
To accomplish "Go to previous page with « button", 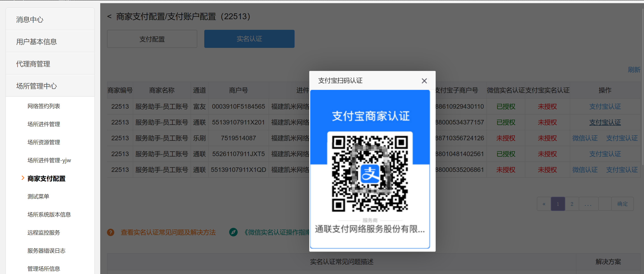I will point(544,204).
